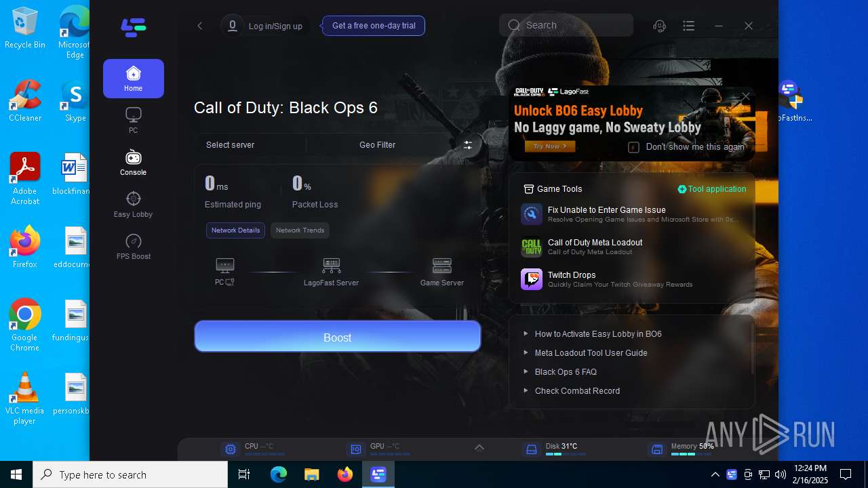Viewport: 868px width, 488px height.
Task: Click the taskbar search box
Action: pos(130,474)
